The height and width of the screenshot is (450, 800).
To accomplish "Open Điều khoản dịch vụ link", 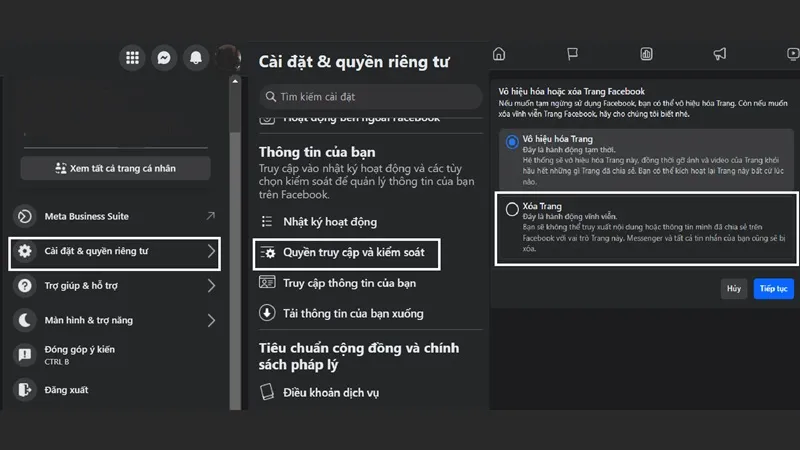I will (331, 393).
